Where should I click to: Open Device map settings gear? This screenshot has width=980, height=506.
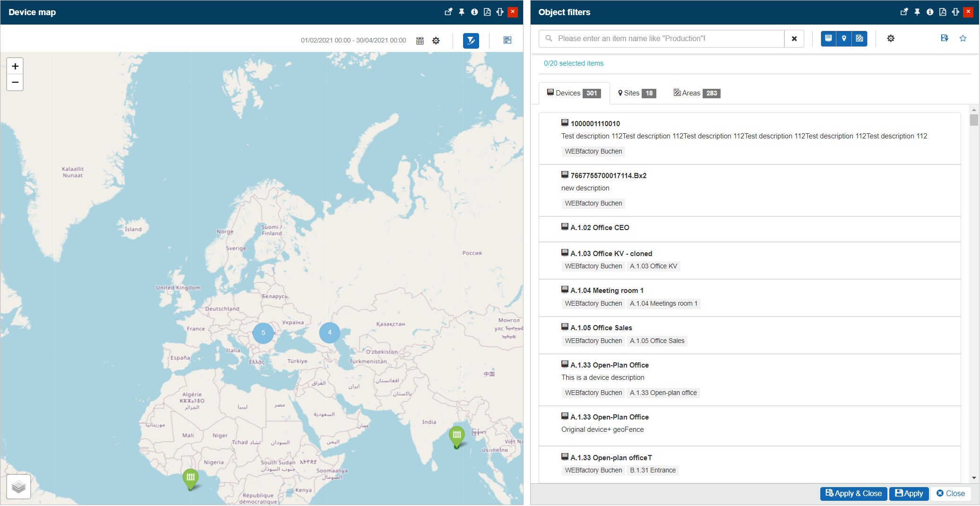[x=436, y=41]
